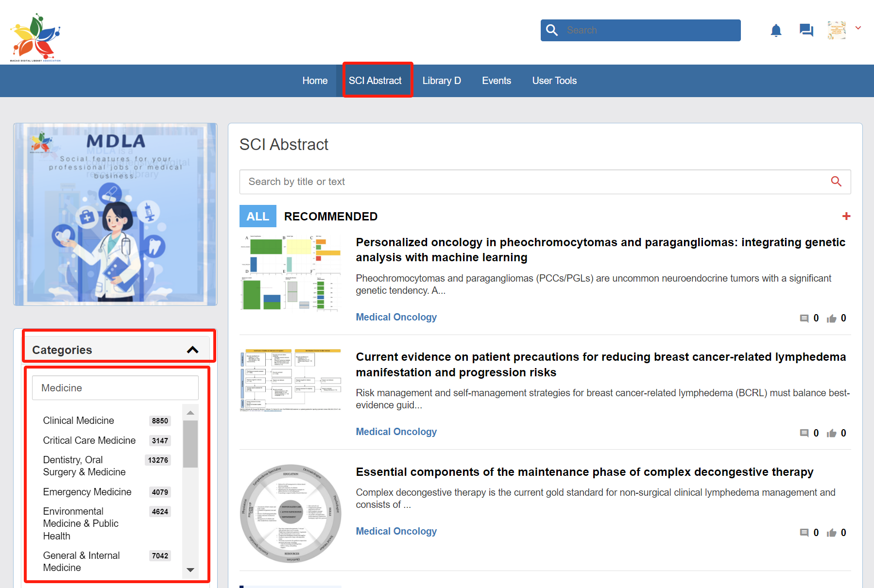Open comments on the breast cancer lymphedema article
Image resolution: width=874 pixels, height=588 pixels.
click(804, 433)
